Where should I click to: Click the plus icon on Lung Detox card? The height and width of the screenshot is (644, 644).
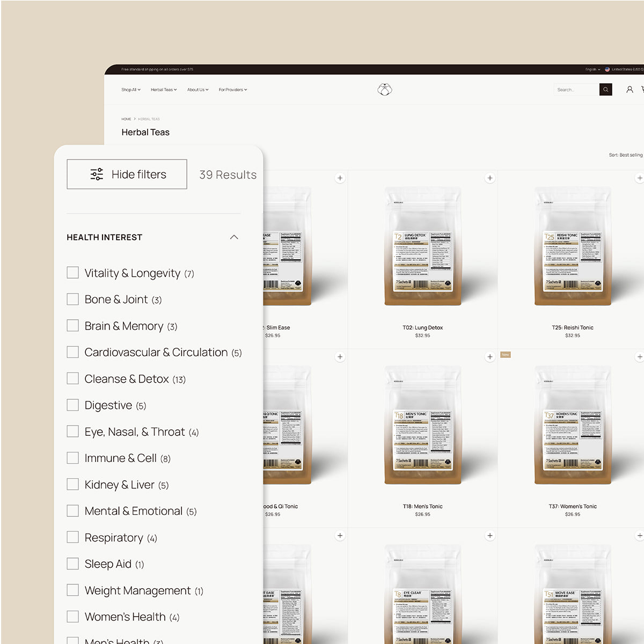(489, 178)
